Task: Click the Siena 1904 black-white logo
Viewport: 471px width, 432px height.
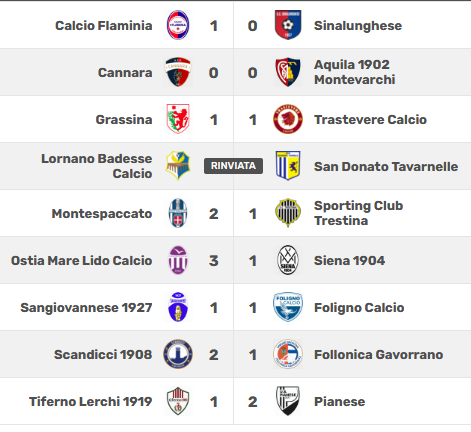Action: (288, 260)
